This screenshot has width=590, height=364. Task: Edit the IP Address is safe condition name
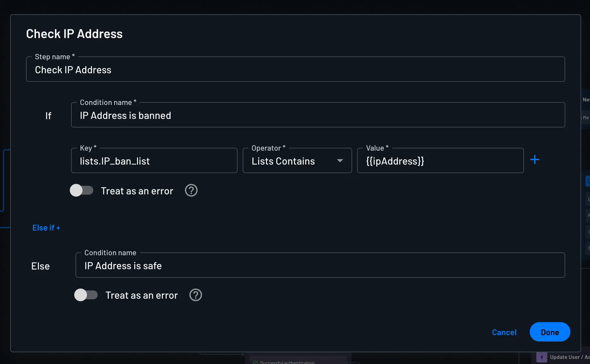point(320,266)
